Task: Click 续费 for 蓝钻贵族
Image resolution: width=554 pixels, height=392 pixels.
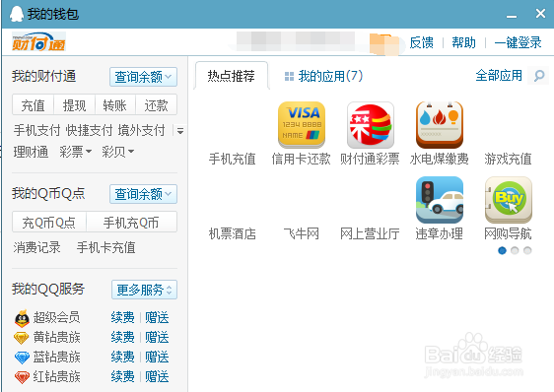Action: point(122,358)
